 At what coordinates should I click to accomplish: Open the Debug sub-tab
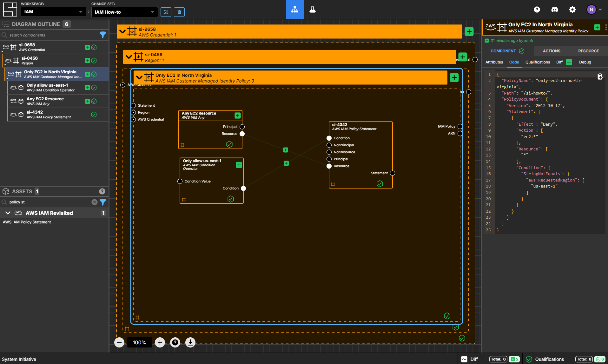585,62
